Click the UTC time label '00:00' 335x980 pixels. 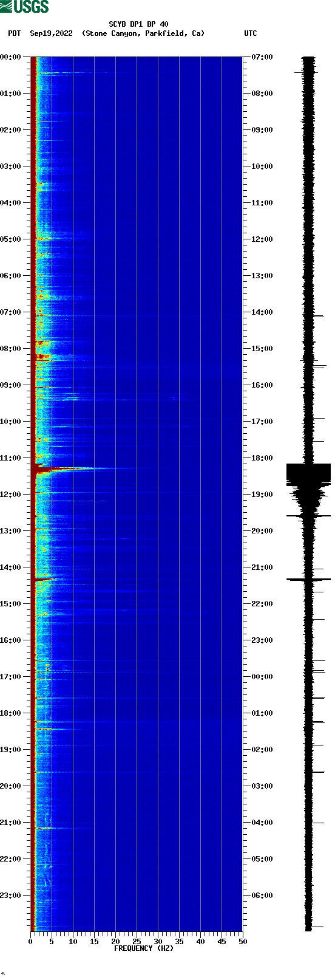(x=262, y=677)
